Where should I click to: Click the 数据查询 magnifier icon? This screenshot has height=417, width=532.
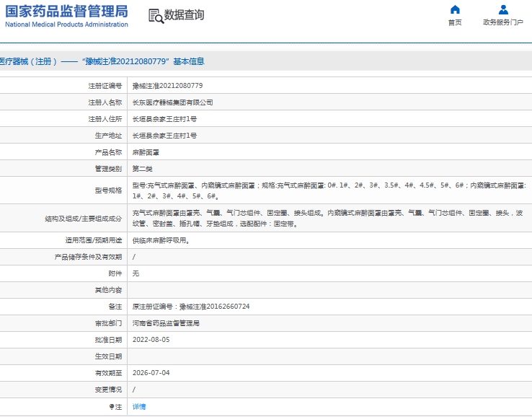pyautogui.click(x=155, y=16)
